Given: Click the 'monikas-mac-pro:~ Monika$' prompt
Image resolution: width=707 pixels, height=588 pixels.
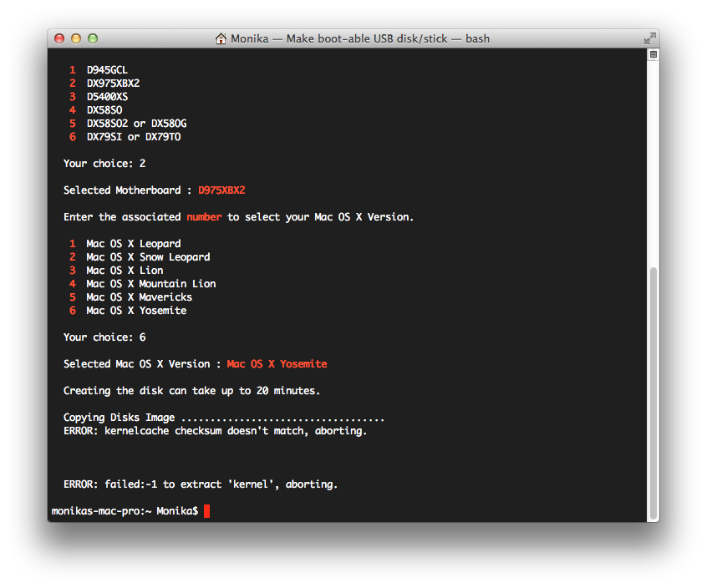Looking at the screenshot, I should [x=125, y=511].
